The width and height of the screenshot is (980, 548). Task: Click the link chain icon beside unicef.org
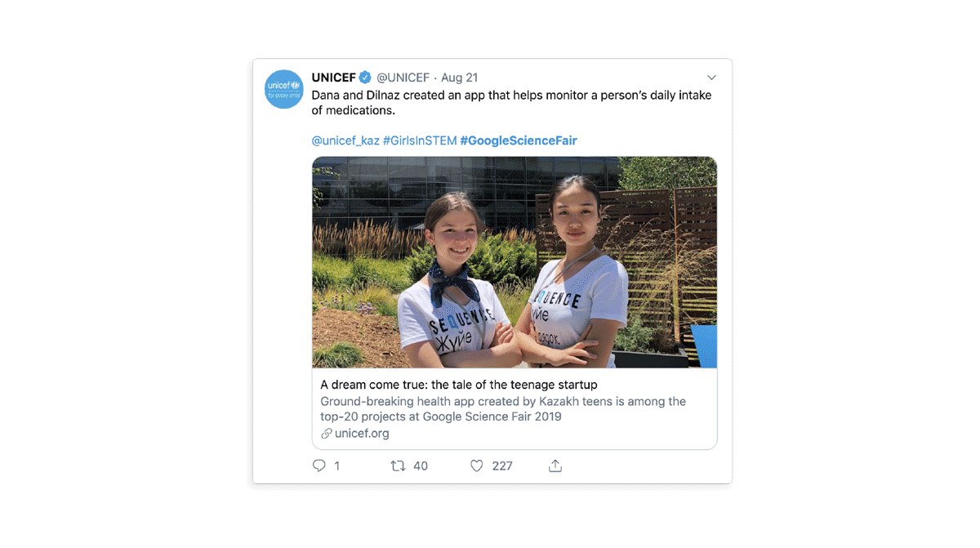(326, 434)
